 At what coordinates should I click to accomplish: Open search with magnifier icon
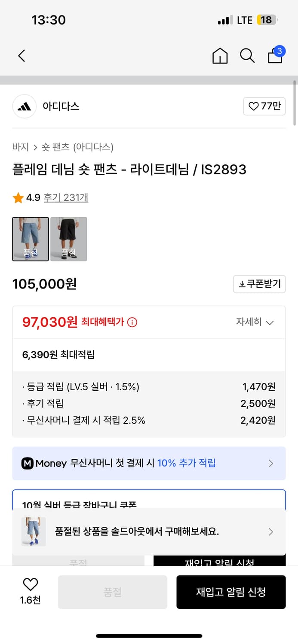point(247,56)
